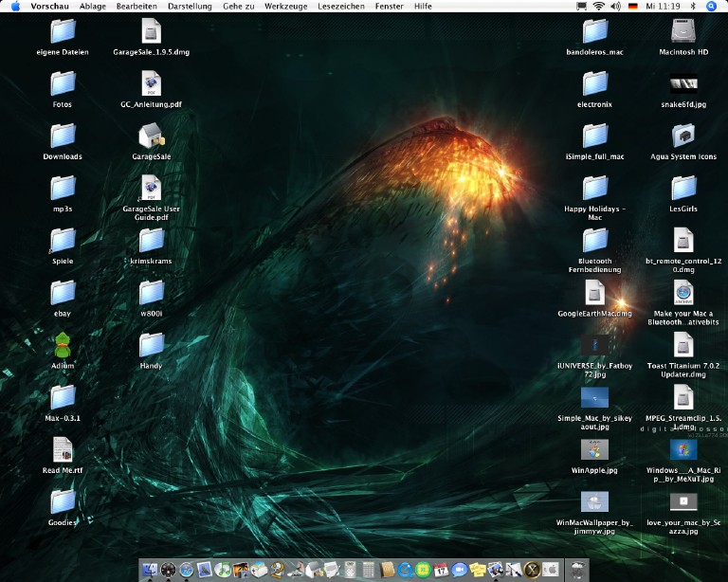Image resolution: width=728 pixels, height=582 pixels.
Task: Open the Werkzeuge menu
Action: 285,6
